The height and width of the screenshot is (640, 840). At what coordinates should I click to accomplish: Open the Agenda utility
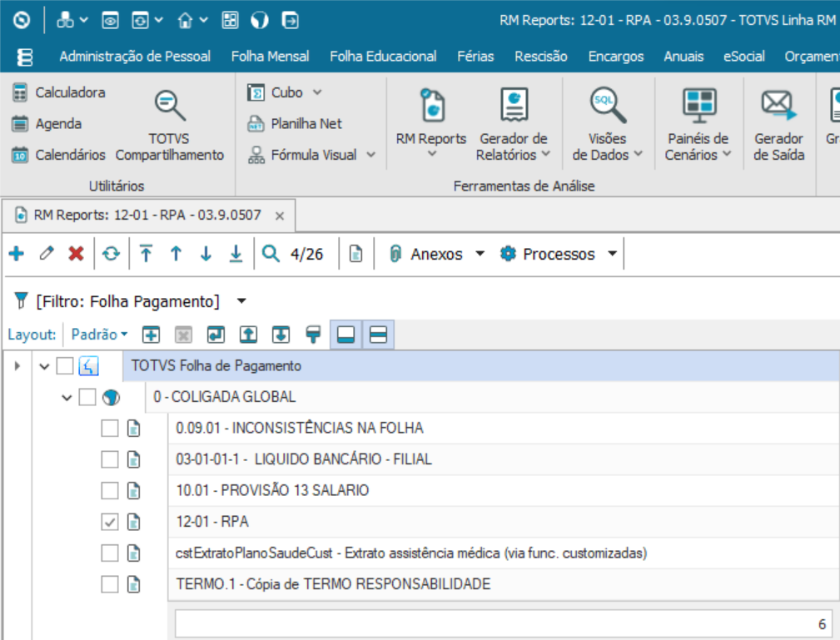coord(47,124)
